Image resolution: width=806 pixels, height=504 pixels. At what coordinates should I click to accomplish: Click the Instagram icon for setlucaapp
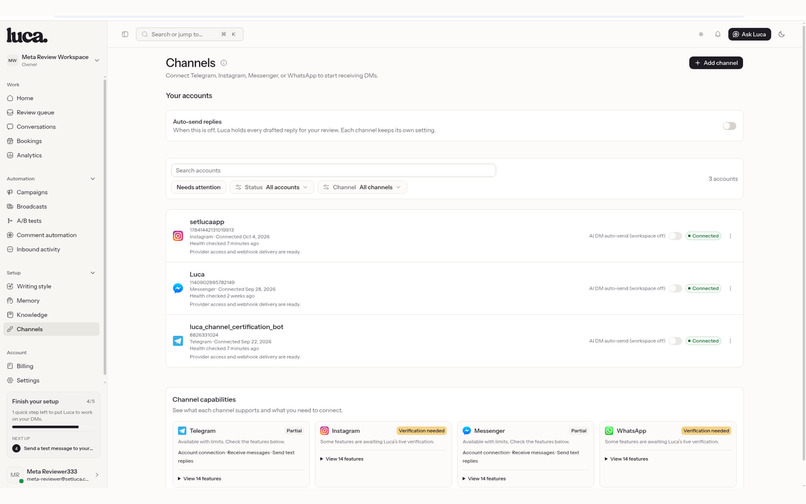[178, 236]
